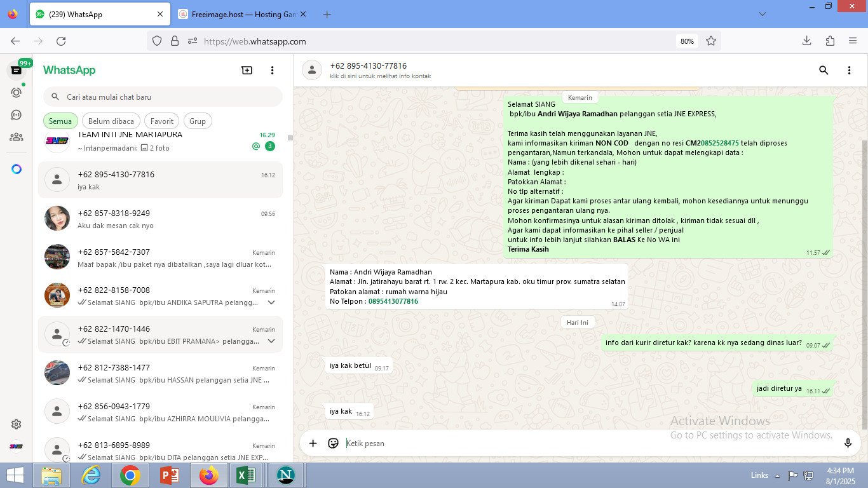Click the 80% zoom level indicator
This screenshot has height=488, width=868.
[x=687, y=41]
